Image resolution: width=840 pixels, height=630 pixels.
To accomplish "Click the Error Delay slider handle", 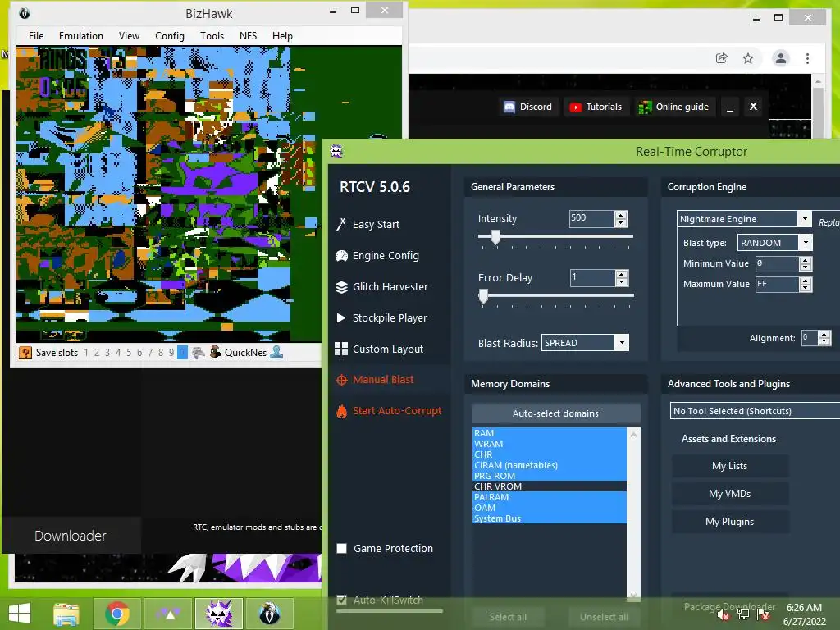I will pos(483,295).
